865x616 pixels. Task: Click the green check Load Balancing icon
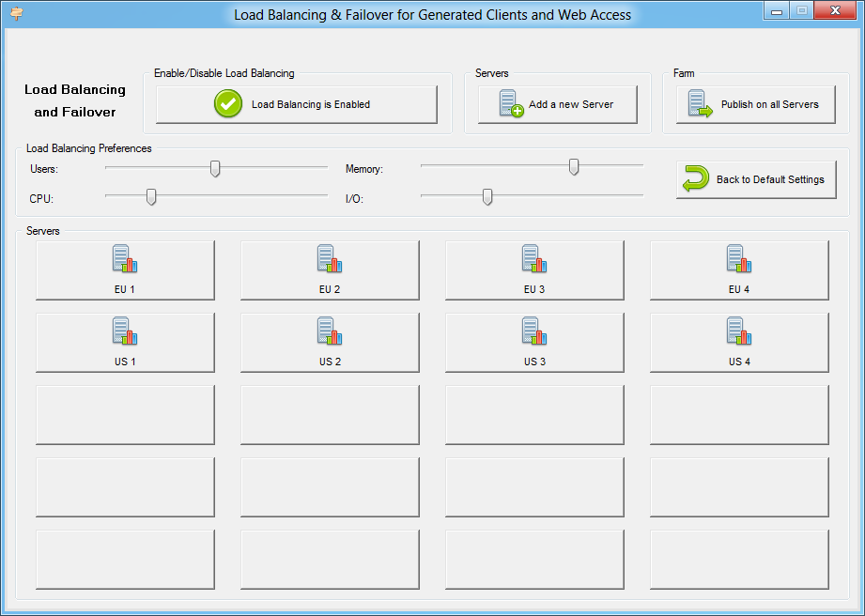(x=228, y=104)
